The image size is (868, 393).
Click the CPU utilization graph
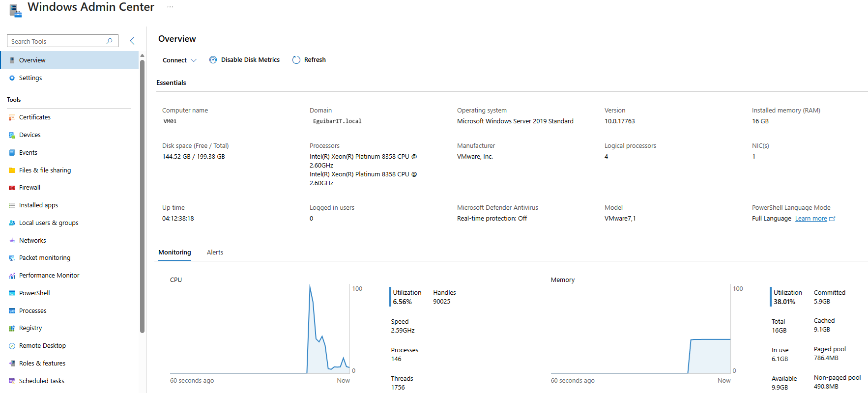(x=260, y=329)
